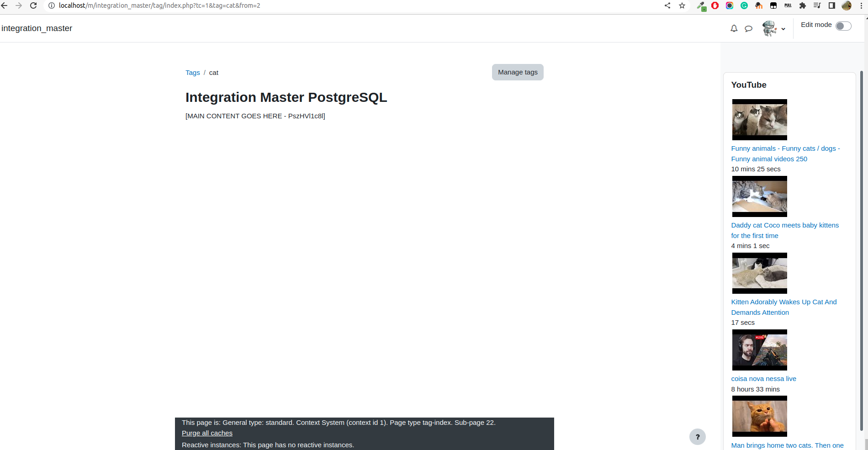This screenshot has height=450, width=868.
Task: Open the Chrome three-dot menu
Action: [x=861, y=5]
